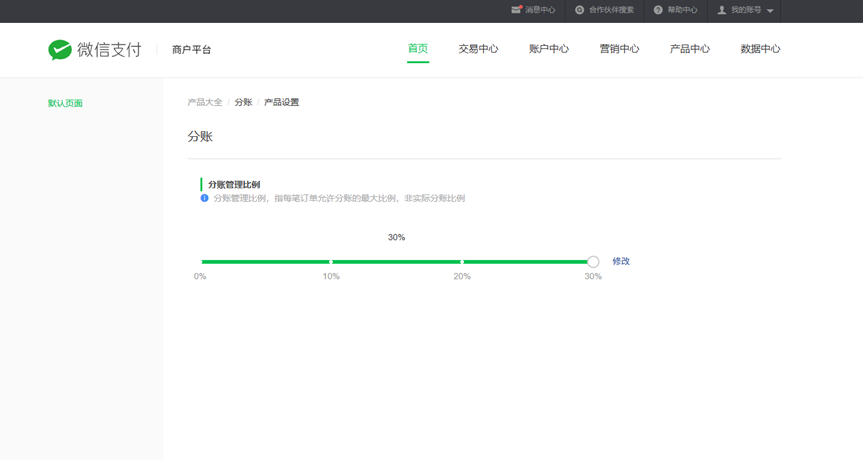863x460 pixels.
Task: Click 分账 in the breadcrumb
Action: tap(243, 102)
